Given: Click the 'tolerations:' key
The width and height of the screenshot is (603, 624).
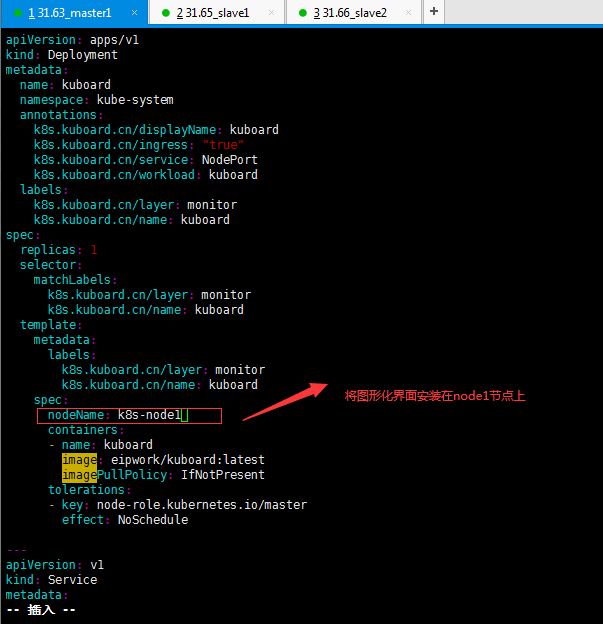Looking at the screenshot, I should (89, 490).
